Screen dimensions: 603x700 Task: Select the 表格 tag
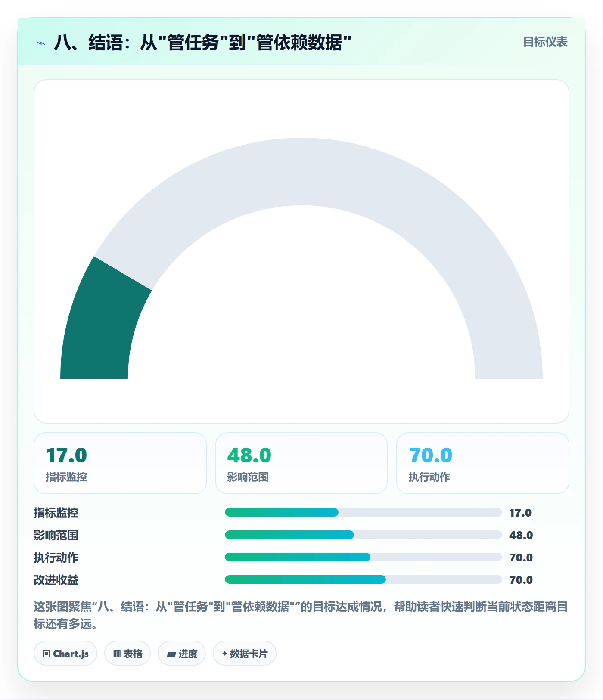[127, 654]
